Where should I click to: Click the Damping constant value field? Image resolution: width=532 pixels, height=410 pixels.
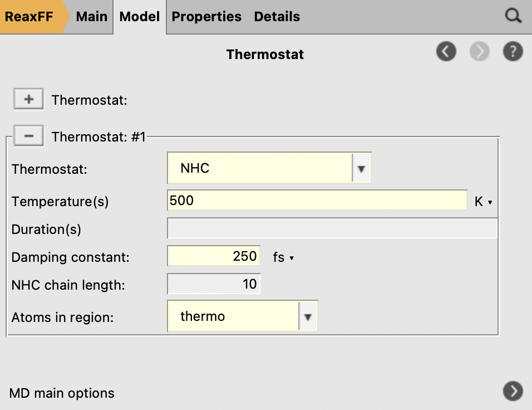pyautogui.click(x=214, y=256)
